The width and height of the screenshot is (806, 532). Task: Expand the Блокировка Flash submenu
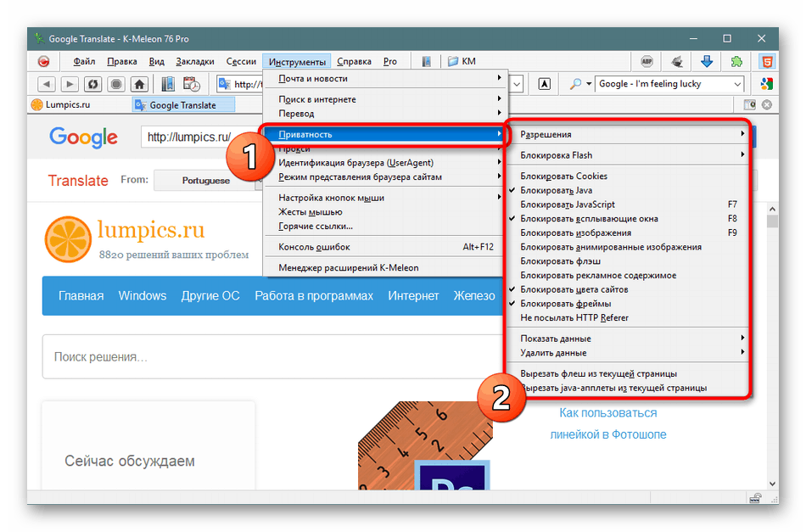coord(627,155)
